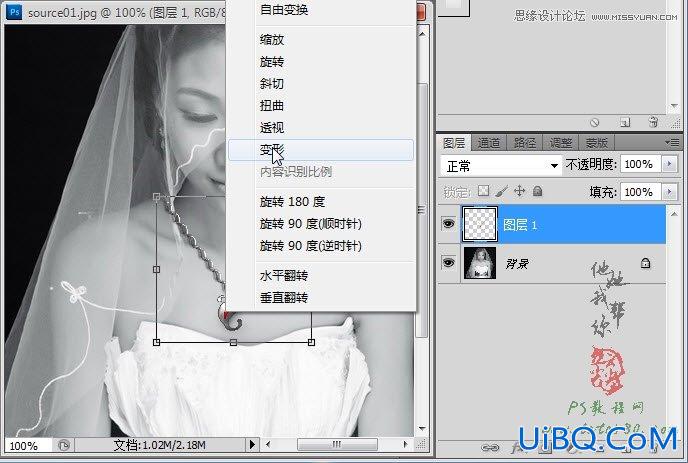Choose 旋转 90 度(逆时针) option
The image size is (688, 463).
311,246
